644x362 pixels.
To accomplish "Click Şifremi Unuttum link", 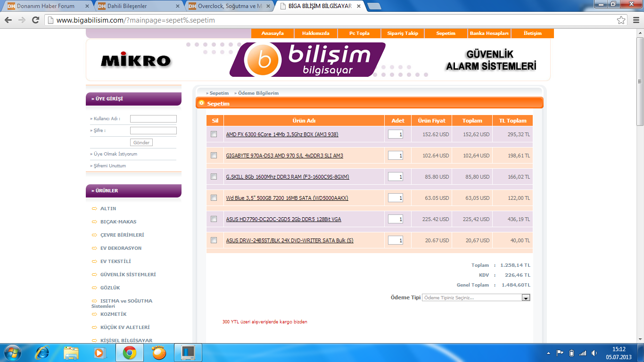I will click(110, 166).
